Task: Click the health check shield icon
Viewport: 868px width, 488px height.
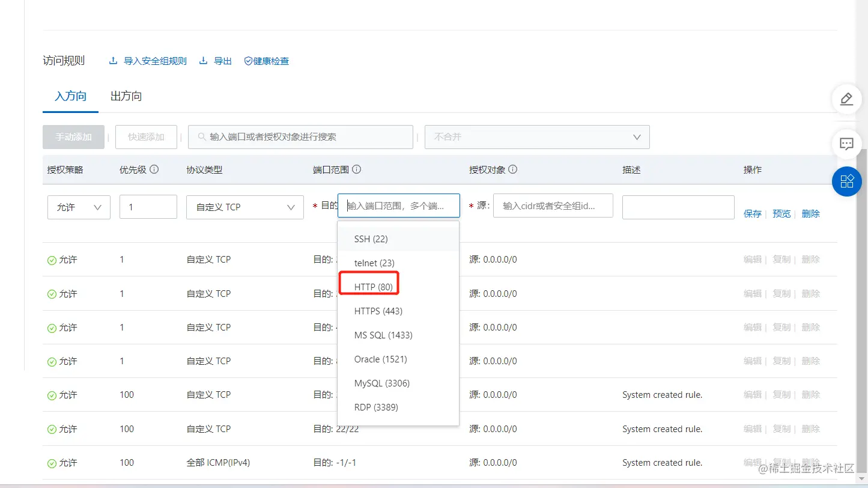Action: (248, 61)
